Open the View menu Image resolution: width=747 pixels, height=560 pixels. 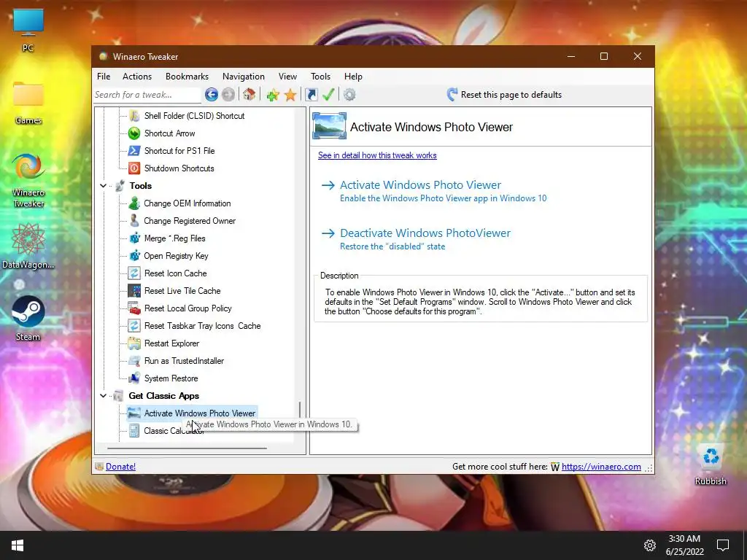click(x=287, y=77)
